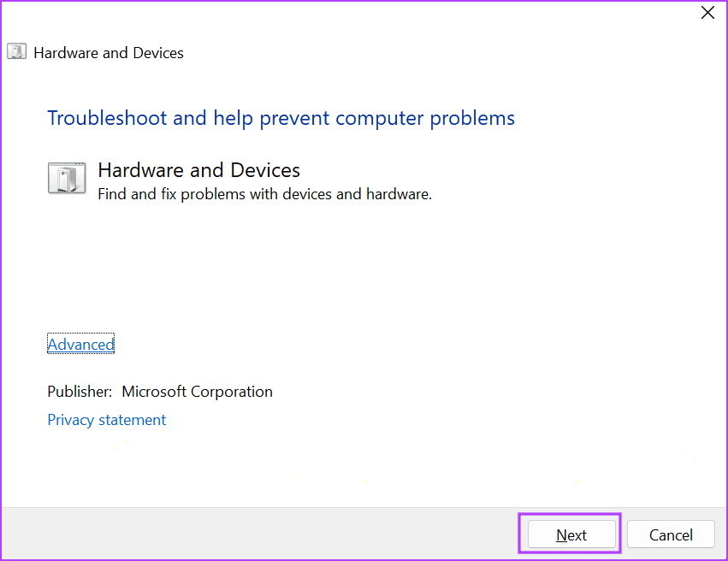Click the 'Find and fix problems' description
728x561 pixels.
(x=264, y=194)
